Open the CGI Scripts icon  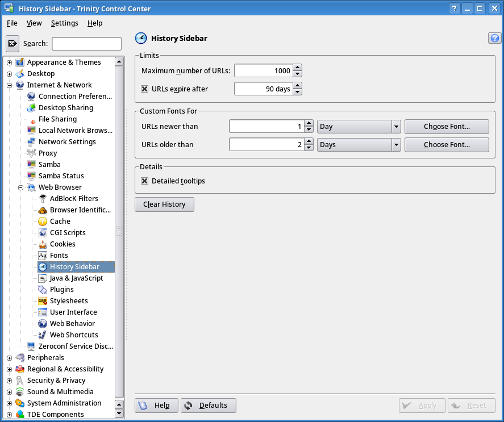point(43,233)
